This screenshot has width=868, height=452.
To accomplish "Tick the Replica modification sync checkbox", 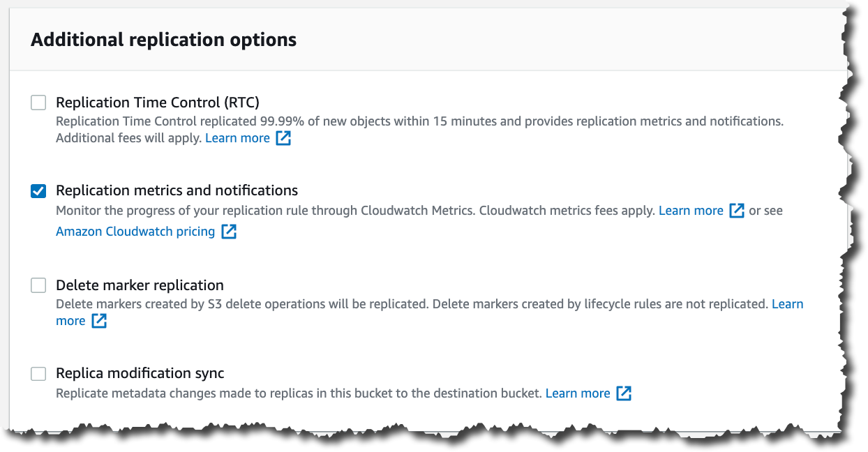I will click(x=38, y=374).
